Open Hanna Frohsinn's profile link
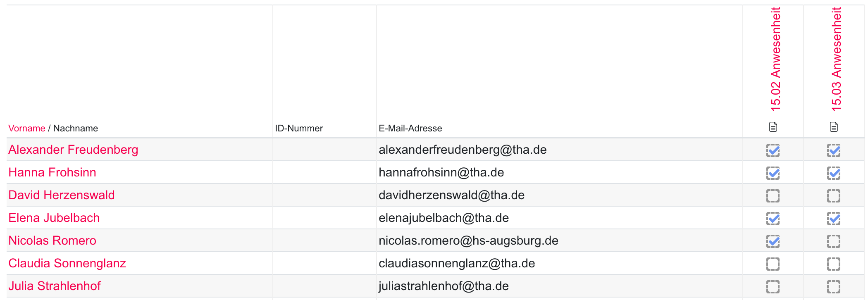 (52, 172)
